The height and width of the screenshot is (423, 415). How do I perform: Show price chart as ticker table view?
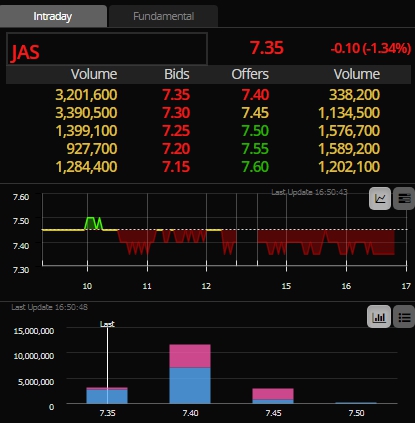(404, 199)
